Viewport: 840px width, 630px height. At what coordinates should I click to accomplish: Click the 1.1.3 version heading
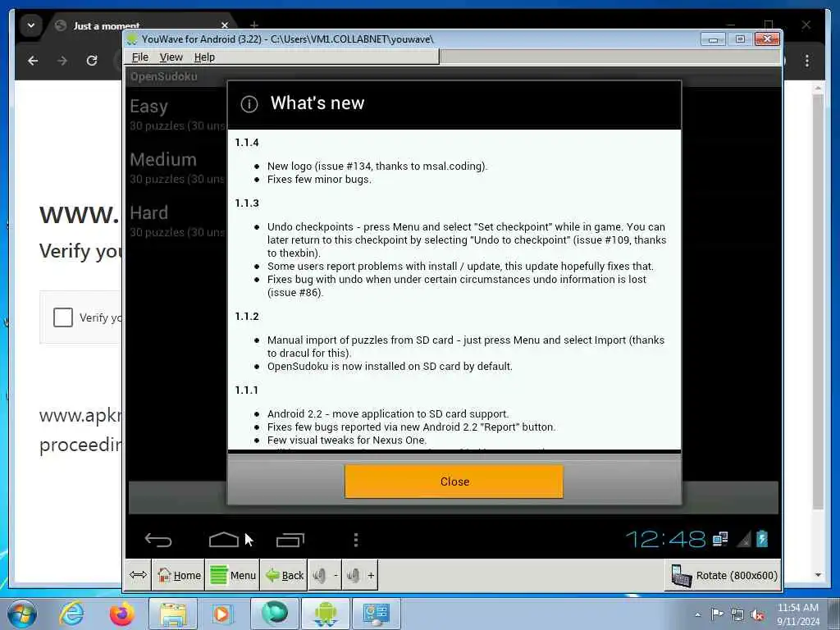[x=247, y=203]
